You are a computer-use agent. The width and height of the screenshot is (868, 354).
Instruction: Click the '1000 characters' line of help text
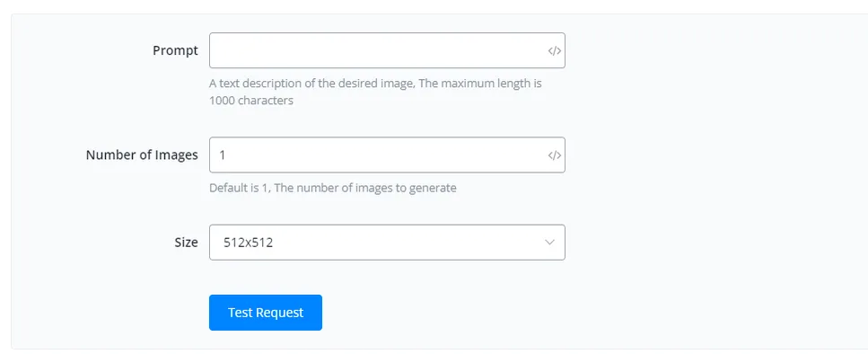point(251,101)
